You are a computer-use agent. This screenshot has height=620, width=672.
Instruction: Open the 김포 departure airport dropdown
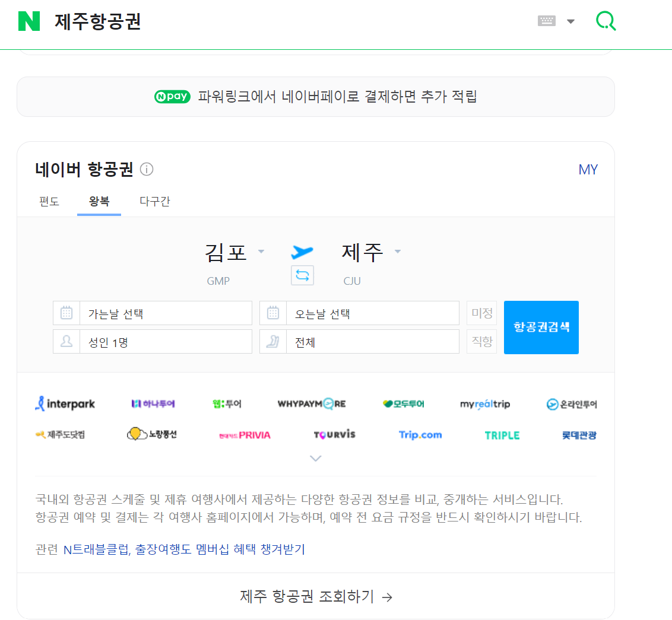234,252
